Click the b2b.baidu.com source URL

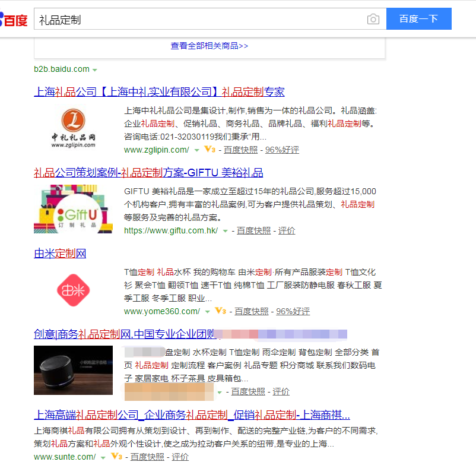(62, 69)
